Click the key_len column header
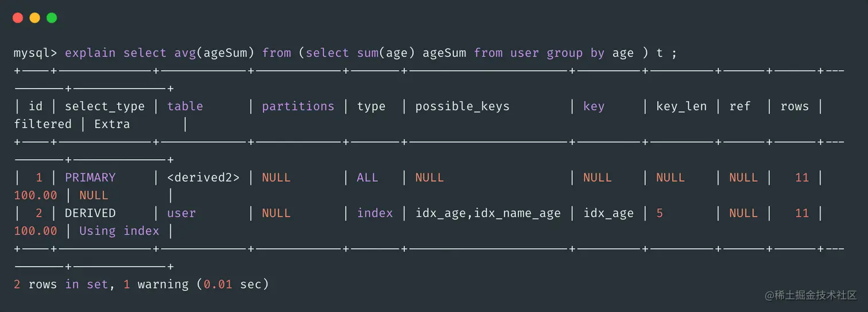This screenshot has height=312, width=868. 681,106
